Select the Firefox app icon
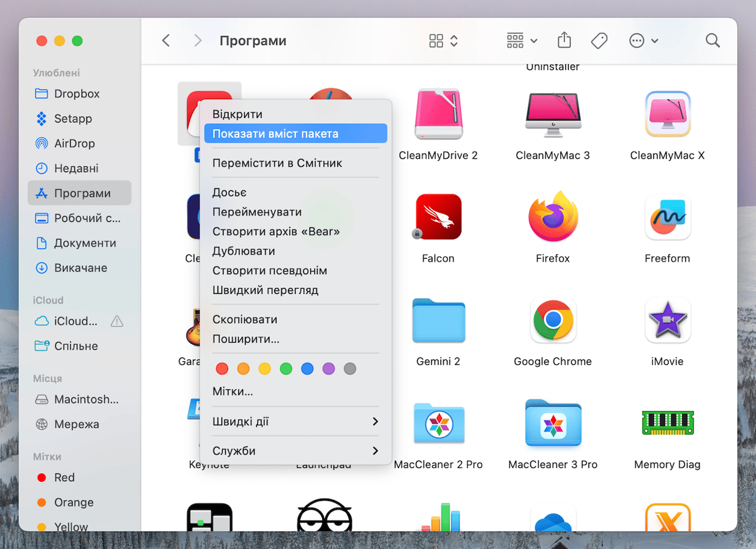This screenshot has height=549, width=756. coord(553,217)
